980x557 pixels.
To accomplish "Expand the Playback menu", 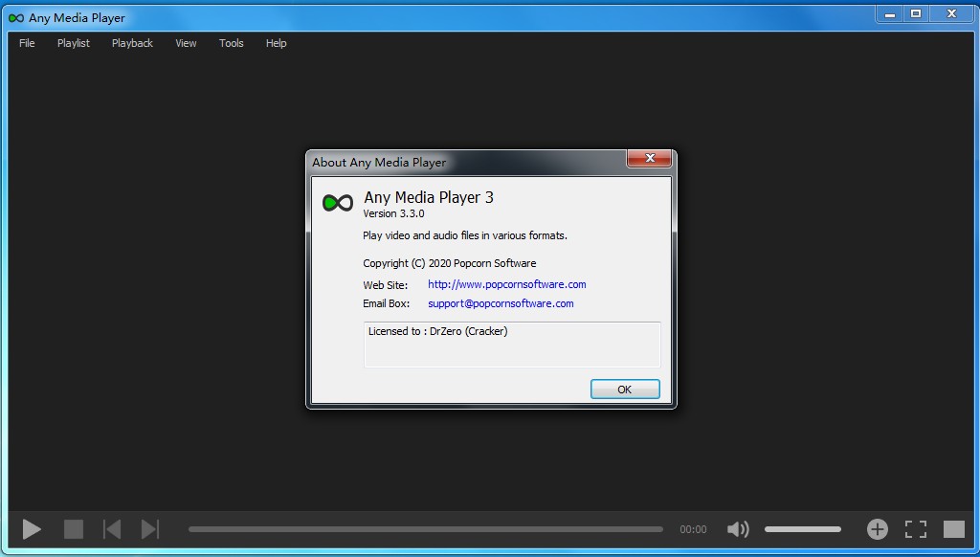I will click(132, 43).
